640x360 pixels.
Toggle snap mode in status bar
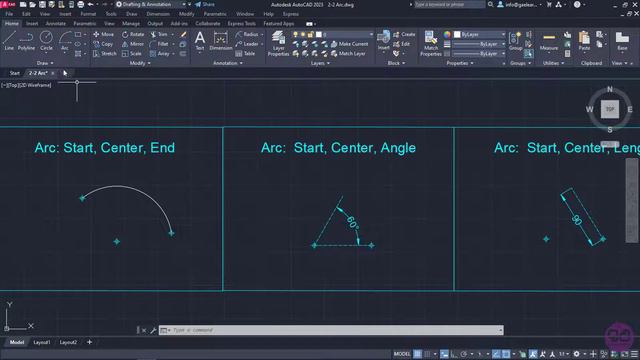[427, 354]
